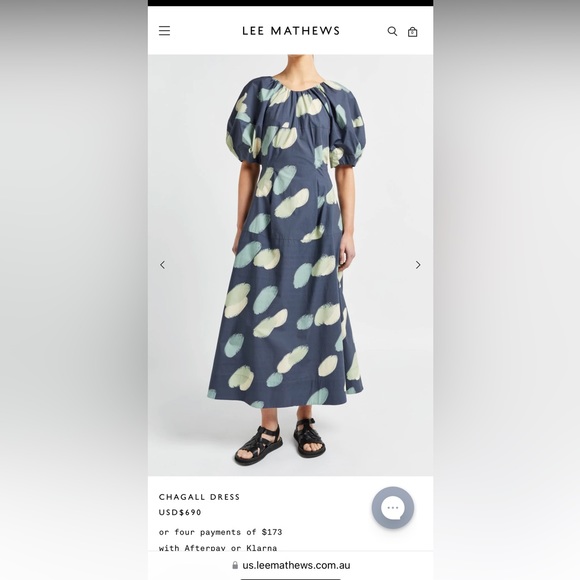Click the Lee Mathews logo
This screenshot has height=580, width=580.
pos(291,31)
